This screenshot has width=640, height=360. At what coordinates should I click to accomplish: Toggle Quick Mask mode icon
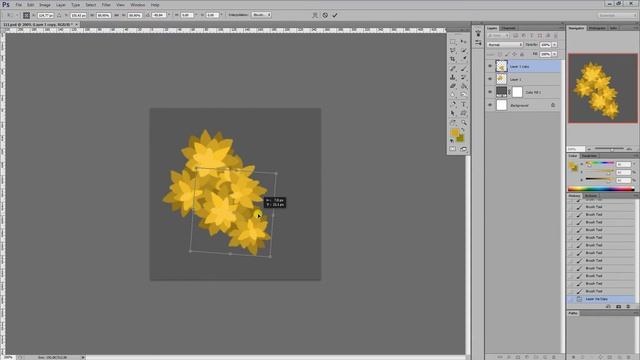pyautogui.click(x=453, y=149)
